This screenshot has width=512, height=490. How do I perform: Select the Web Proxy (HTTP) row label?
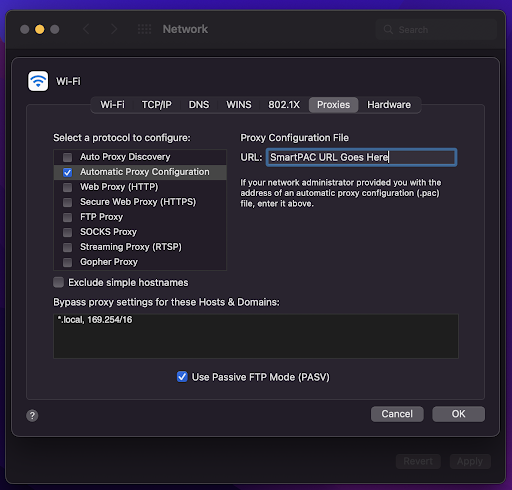tap(119, 187)
